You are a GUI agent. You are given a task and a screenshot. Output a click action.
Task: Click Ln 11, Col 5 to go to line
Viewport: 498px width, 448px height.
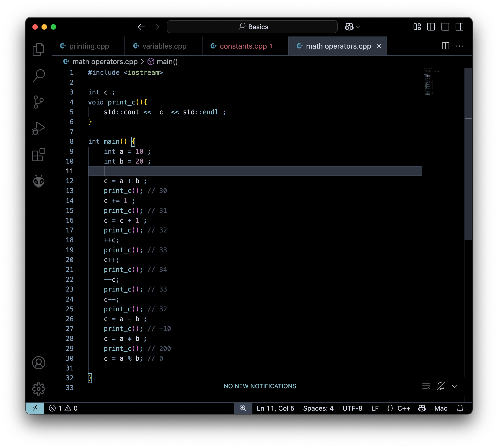[x=275, y=408]
